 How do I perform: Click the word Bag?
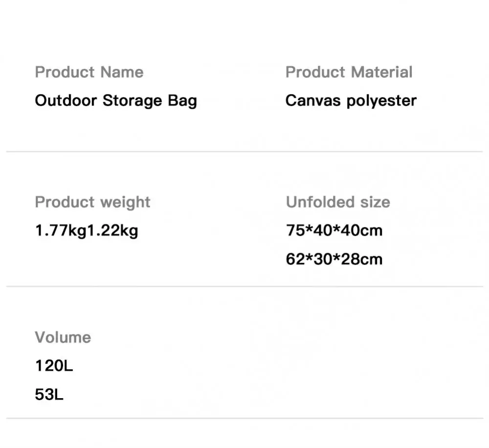coord(182,101)
